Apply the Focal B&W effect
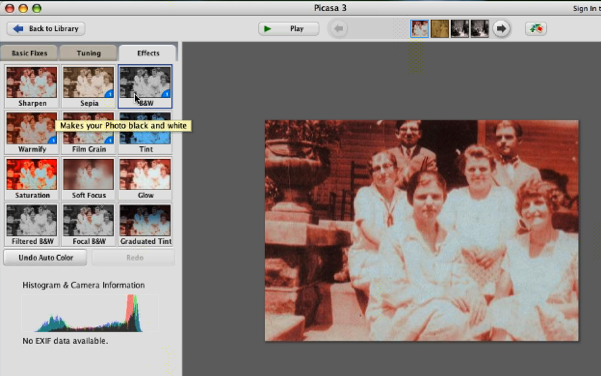The height and width of the screenshot is (376, 601). point(89,225)
